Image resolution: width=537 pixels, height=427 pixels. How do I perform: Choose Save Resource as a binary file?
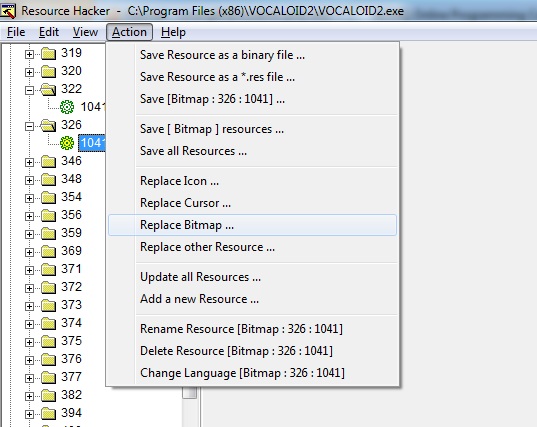(x=252, y=55)
